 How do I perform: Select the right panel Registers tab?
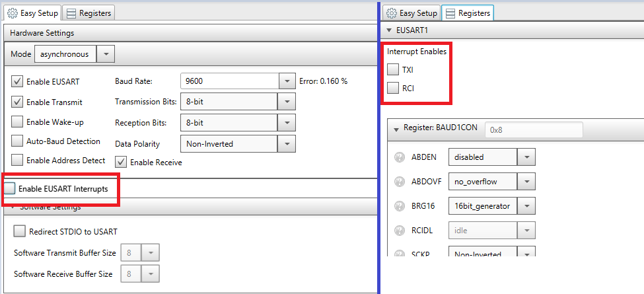click(x=468, y=13)
